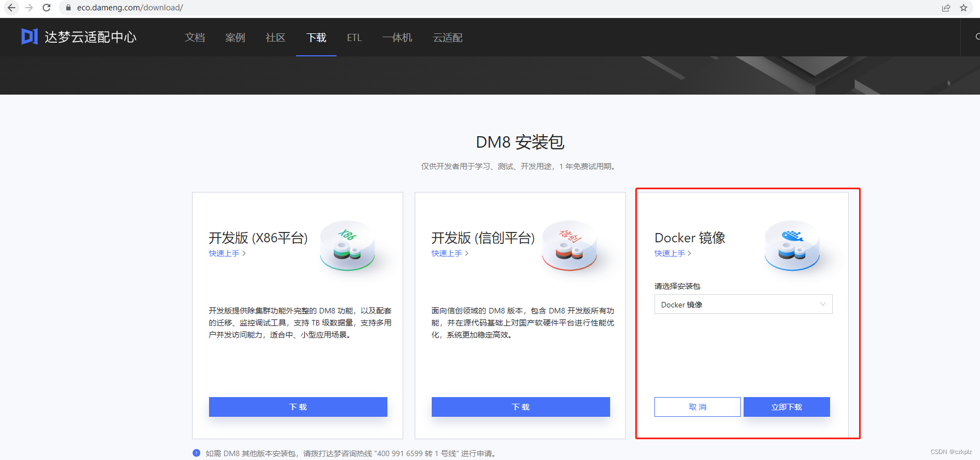Open the 案例 menu item
The width and height of the screenshot is (980, 460).
[235, 37]
